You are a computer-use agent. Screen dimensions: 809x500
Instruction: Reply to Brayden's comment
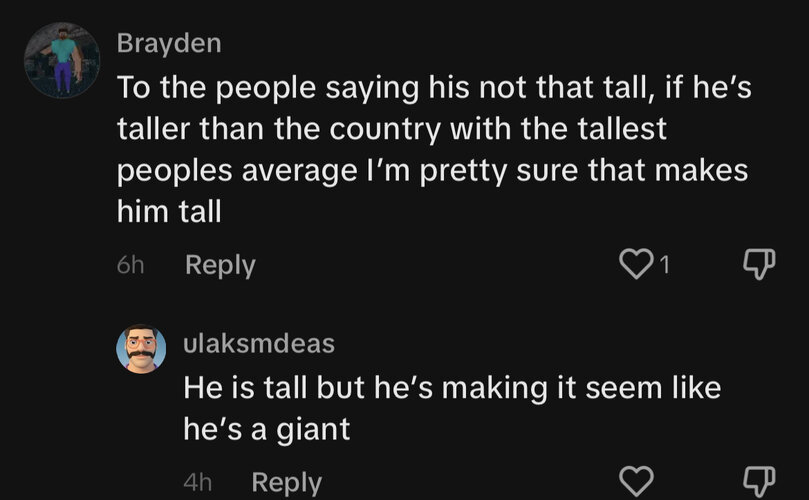click(220, 266)
